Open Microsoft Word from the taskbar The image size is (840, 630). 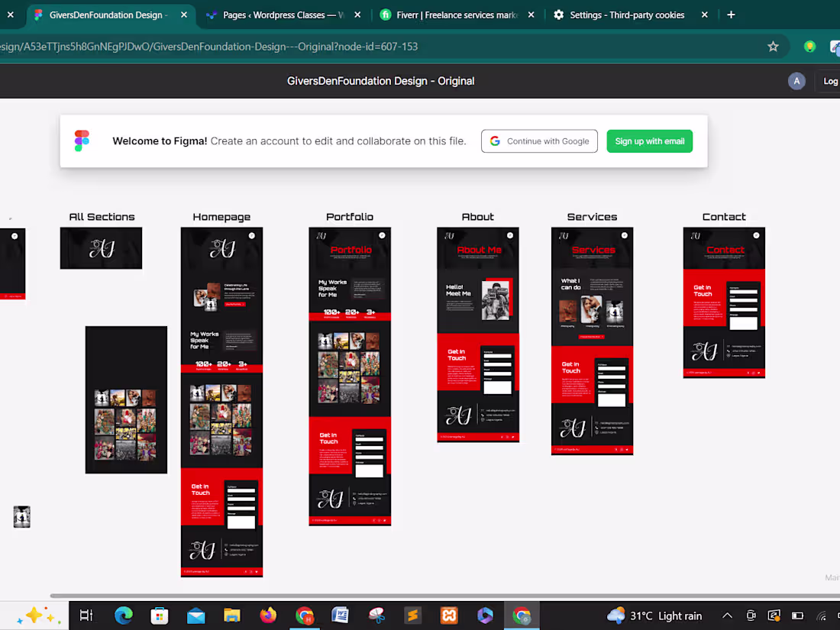coord(341,615)
